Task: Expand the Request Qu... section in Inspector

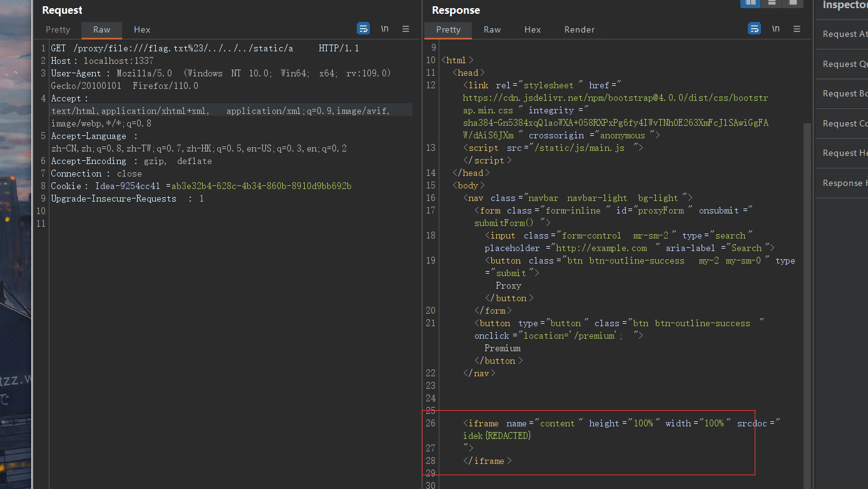Action: point(842,64)
